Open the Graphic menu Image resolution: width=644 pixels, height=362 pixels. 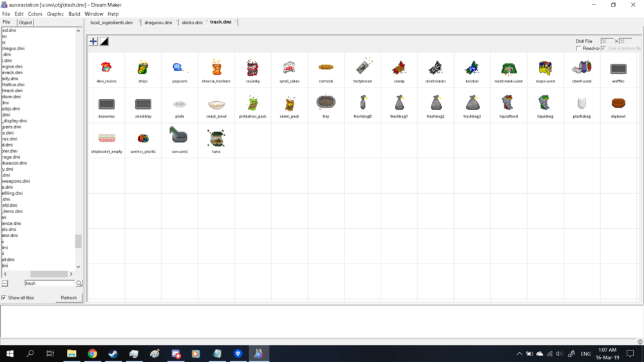pos(55,14)
